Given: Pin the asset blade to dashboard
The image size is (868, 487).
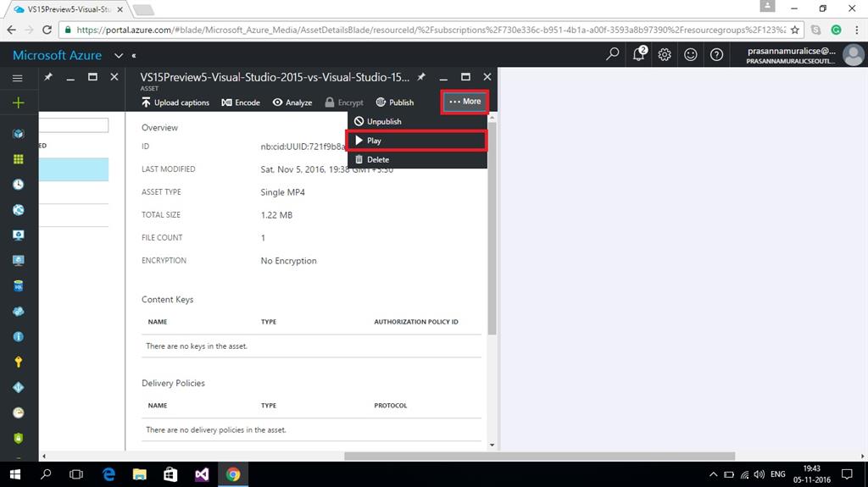Looking at the screenshot, I should (x=421, y=77).
